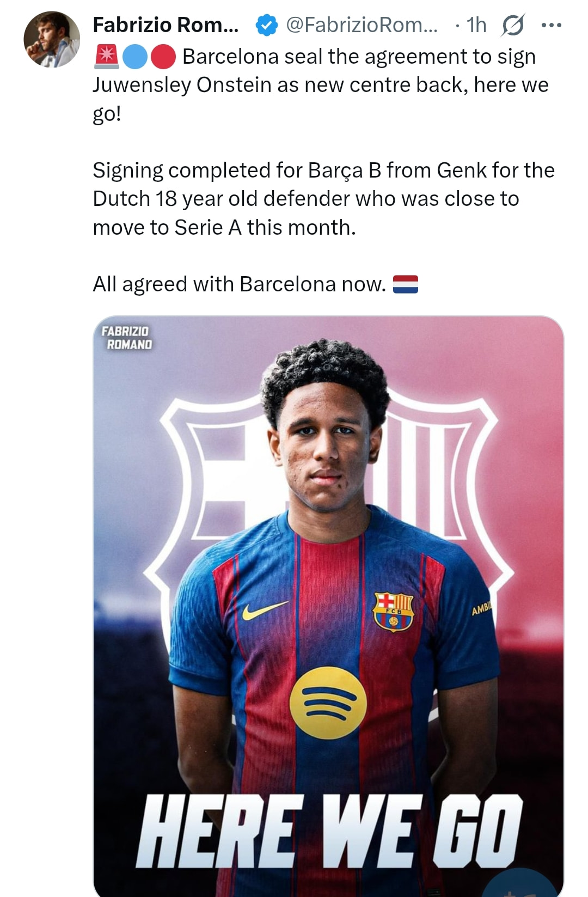Click the red siren emoji
This screenshot has width=588, height=897.
pyautogui.click(x=107, y=57)
